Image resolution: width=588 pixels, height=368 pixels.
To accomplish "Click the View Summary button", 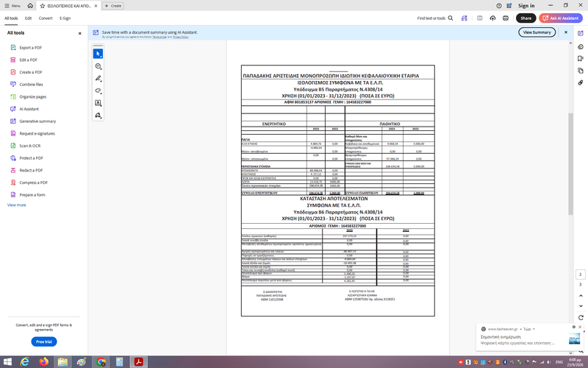I will pyautogui.click(x=537, y=32).
